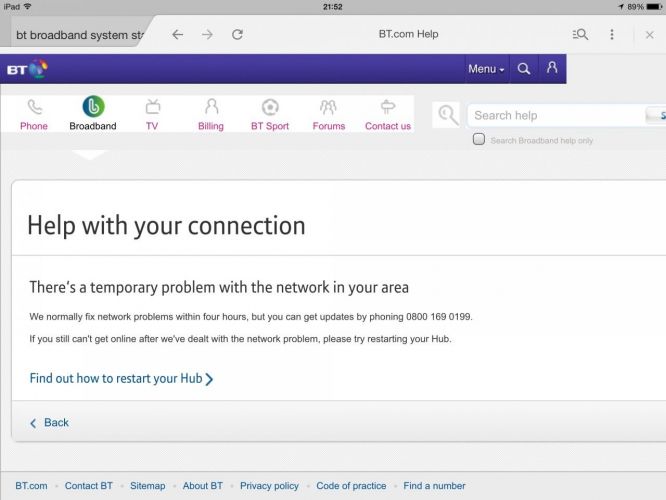
Task: Select the BT Sport category icon
Action: click(270, 107)
